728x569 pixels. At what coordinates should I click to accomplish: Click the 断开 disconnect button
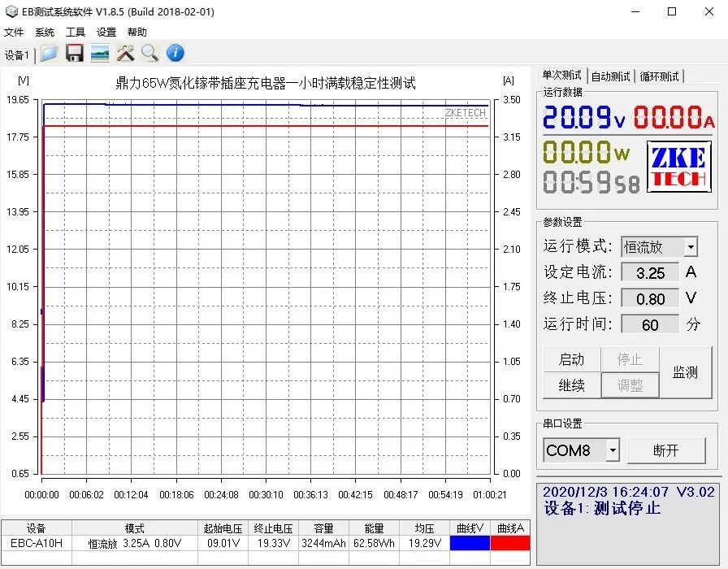[x=666, y=450]
